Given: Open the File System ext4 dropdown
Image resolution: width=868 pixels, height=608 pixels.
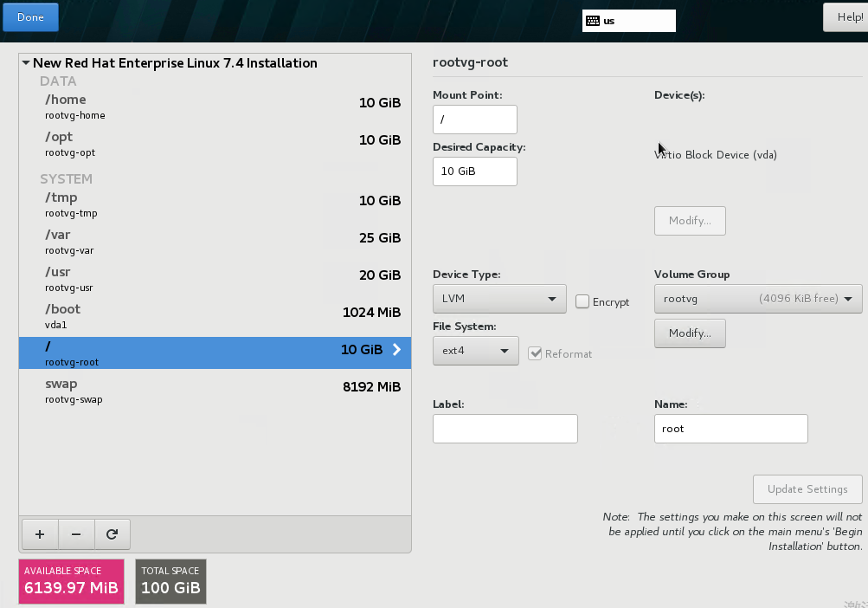Looking at the screenshot, I should tap(475, 351).
